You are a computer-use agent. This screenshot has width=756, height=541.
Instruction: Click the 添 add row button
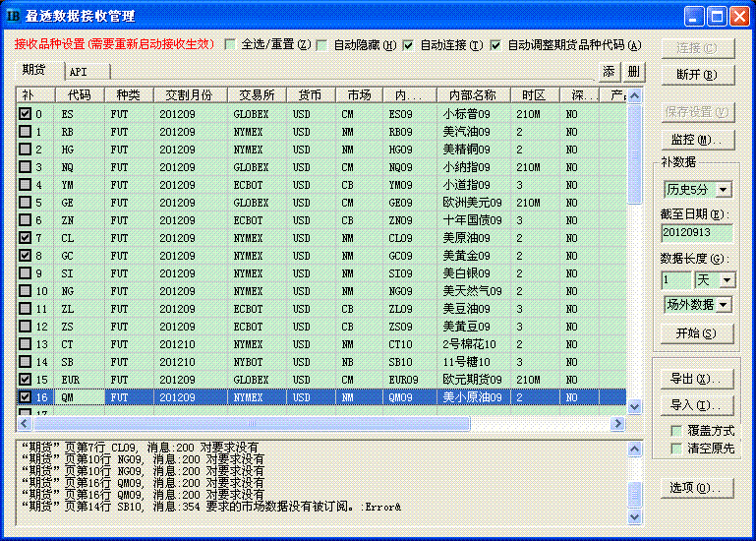coord(610,71)
